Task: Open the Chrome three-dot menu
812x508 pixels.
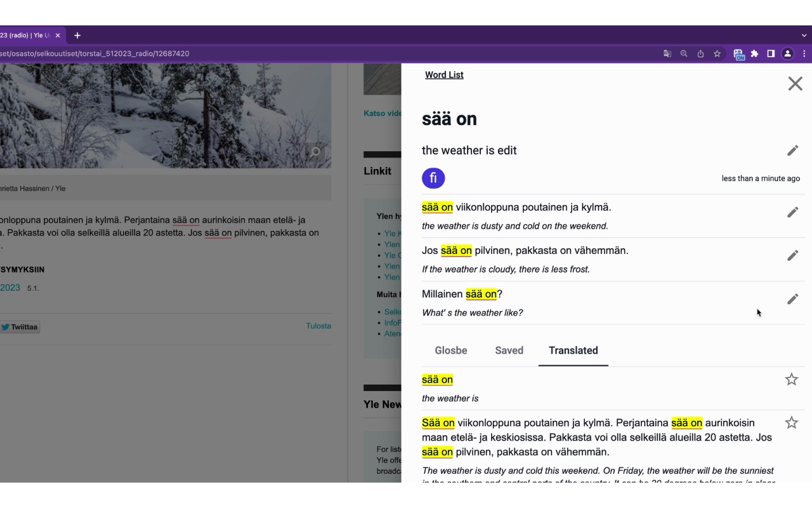Action: coord(804,54)
